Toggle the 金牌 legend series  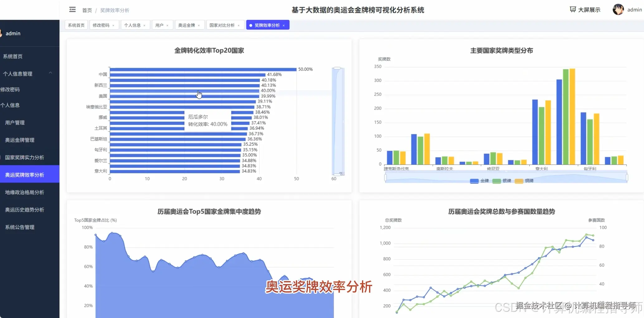[x=479, y=181]
